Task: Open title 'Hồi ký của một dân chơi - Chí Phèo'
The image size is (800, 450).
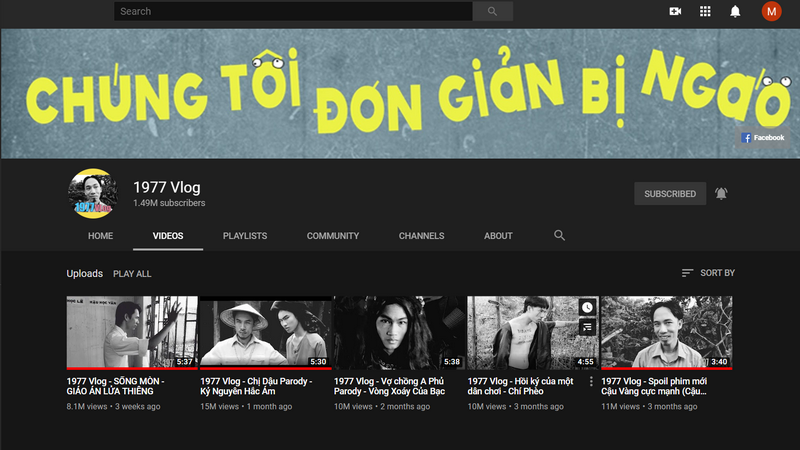Action: coord(520,386)
